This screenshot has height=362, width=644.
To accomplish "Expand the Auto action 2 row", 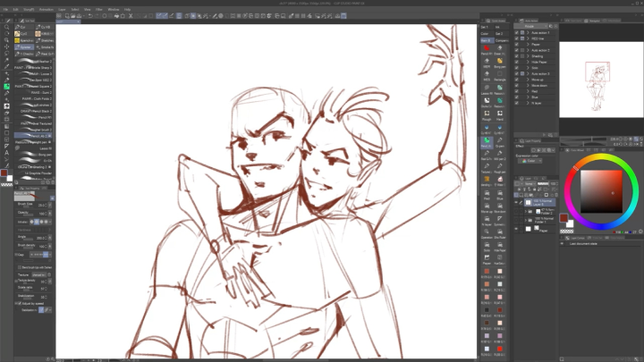I will point(528,50).
